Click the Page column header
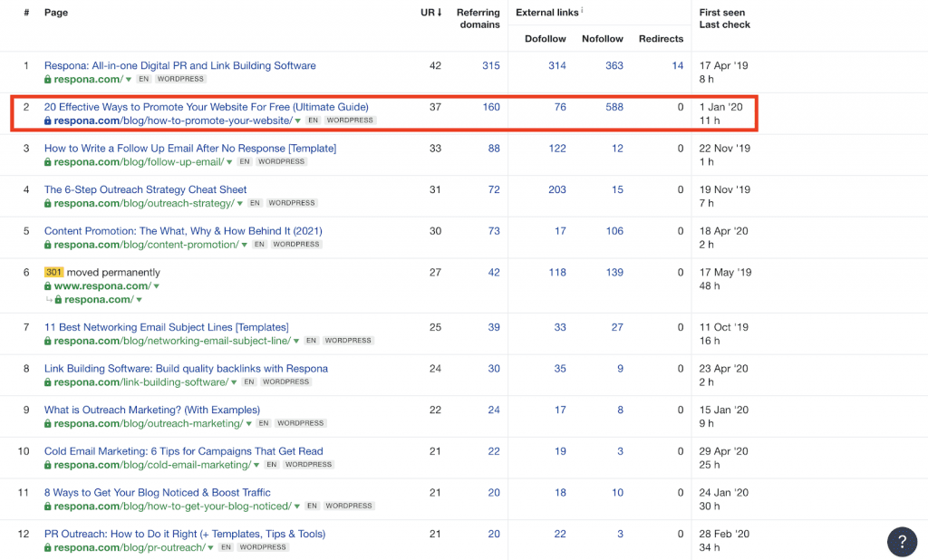 click(56, 13)
